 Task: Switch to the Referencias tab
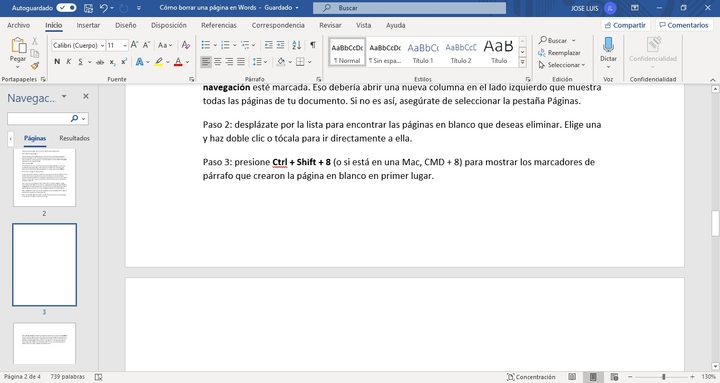coord(219,25)
